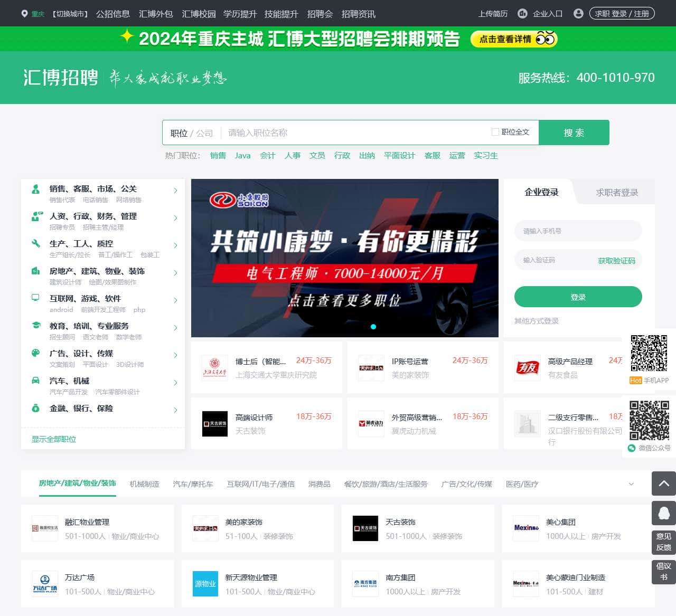Click the 请输入手机号 phone field
The width and height of the screenshot is (676, 616).
click(x=578, y=231)
